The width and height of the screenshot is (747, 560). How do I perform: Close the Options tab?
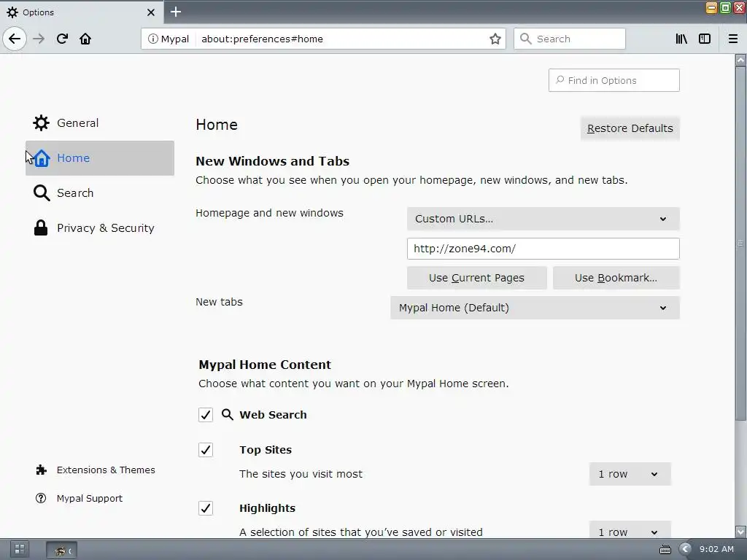tap(150, 12)
